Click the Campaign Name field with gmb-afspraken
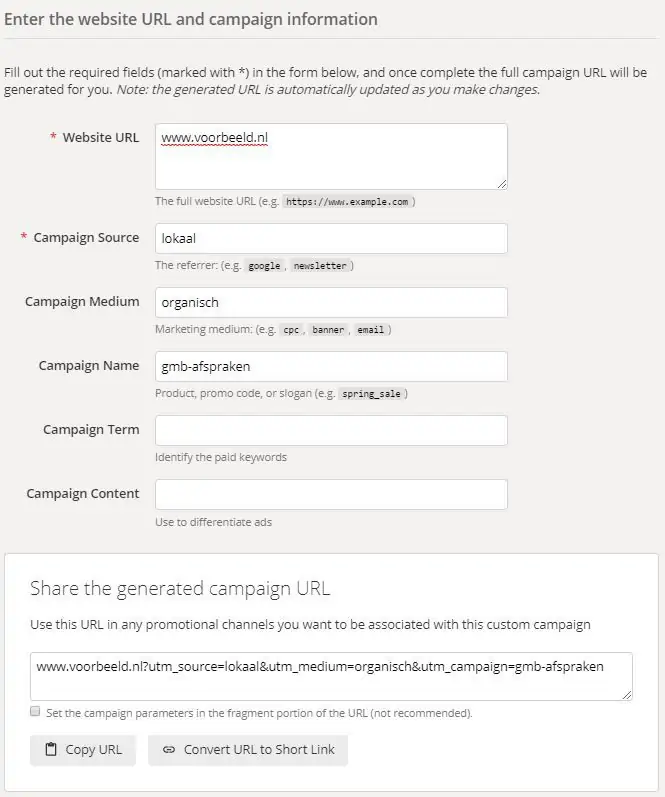This screenshot has height=797, width=665. [331, 366]
